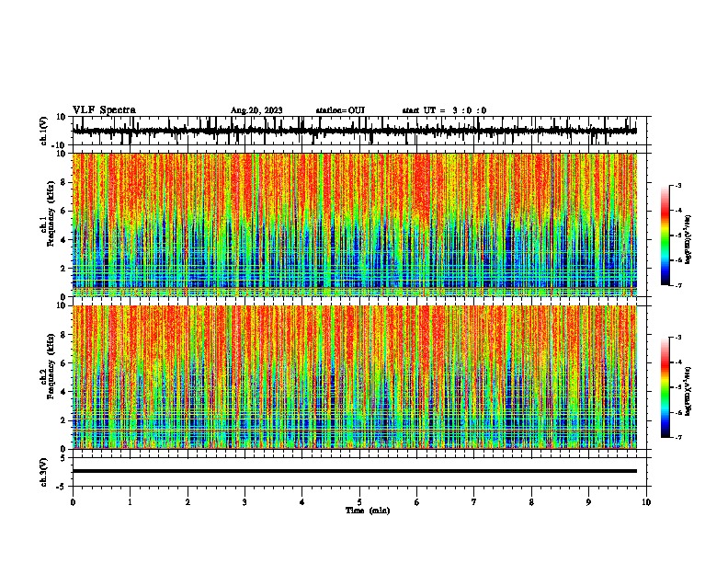This screenshot has height=563, width=728.
Task: Click the ch.1(V) waveform axis label
Action: [44, 131]
